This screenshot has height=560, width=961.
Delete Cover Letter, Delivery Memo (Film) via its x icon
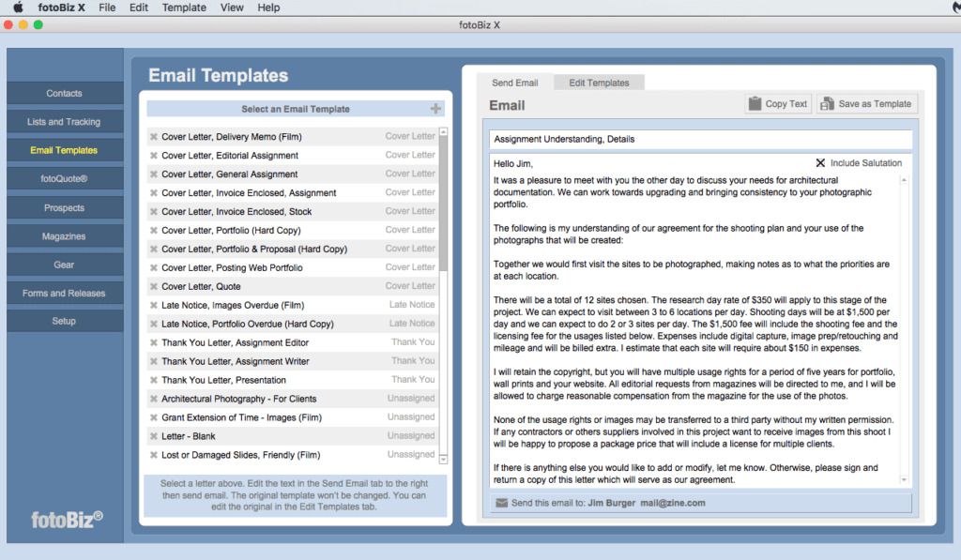[154, 137]
